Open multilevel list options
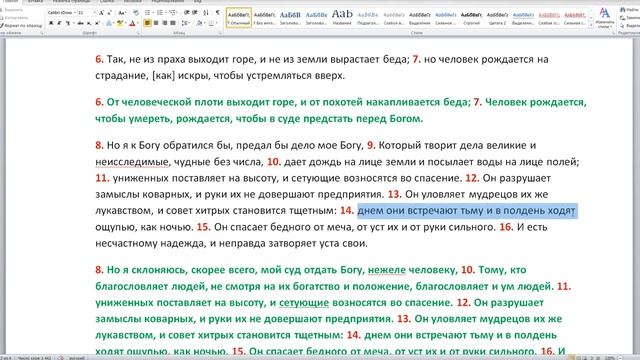The height and width of the screenshot is (360, 640). point(173,13)
